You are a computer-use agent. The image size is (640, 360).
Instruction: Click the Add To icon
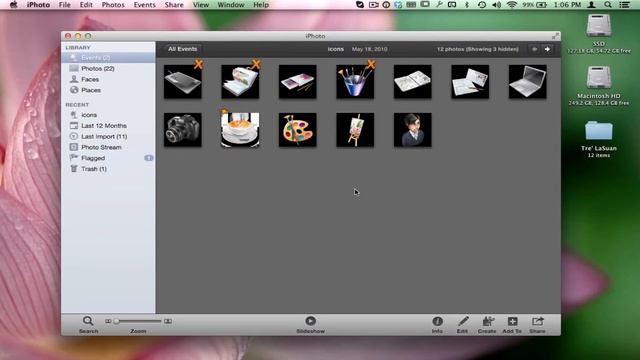pos(512,321)
